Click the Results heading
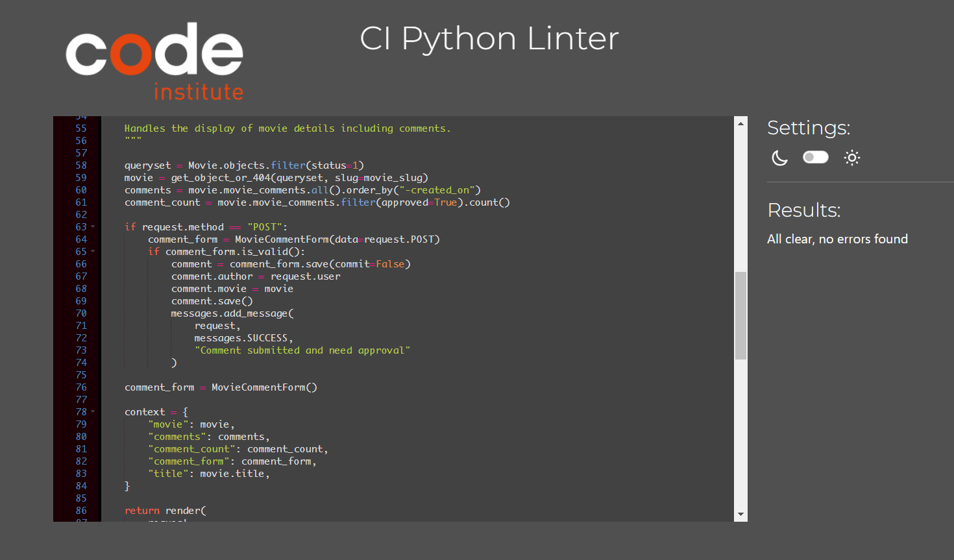Image resolution: width=954 pixels, height=560 pixels. 804,210
